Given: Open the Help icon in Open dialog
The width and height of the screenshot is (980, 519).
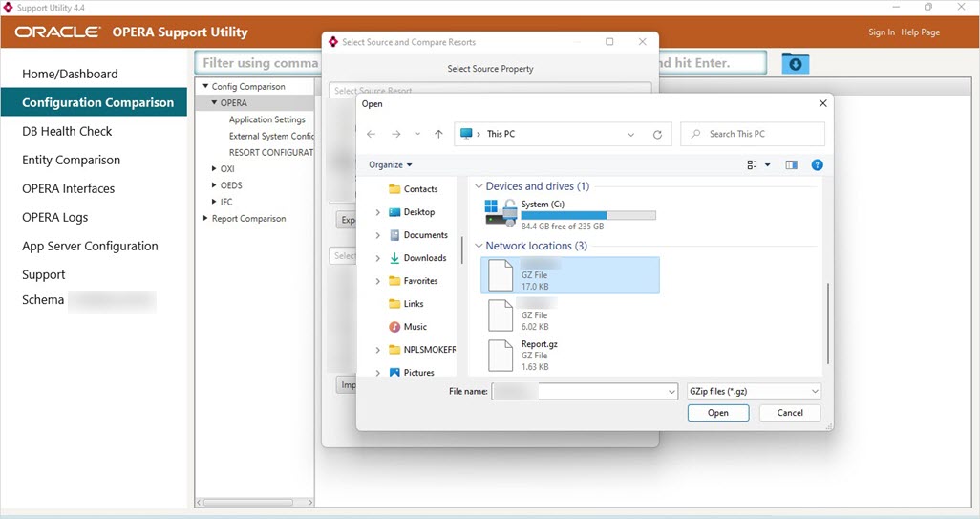Looking at the screenshot, I should click(817, 165).
